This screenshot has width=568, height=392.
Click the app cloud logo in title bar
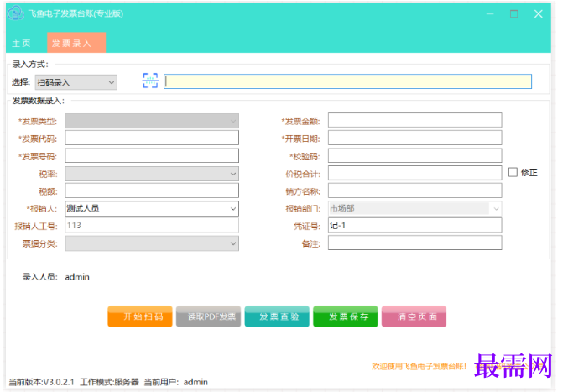tap(15, 13)
